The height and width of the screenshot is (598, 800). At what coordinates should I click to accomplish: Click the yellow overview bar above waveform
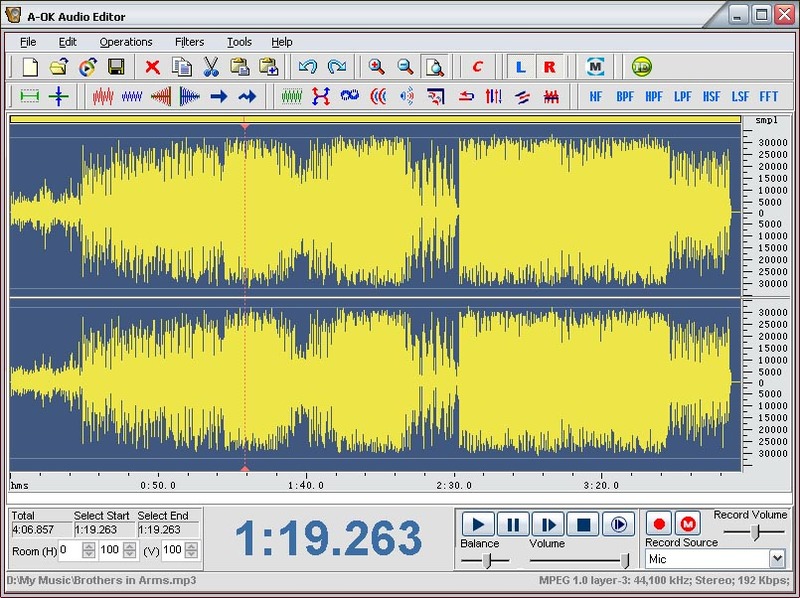tap(376, 119)
